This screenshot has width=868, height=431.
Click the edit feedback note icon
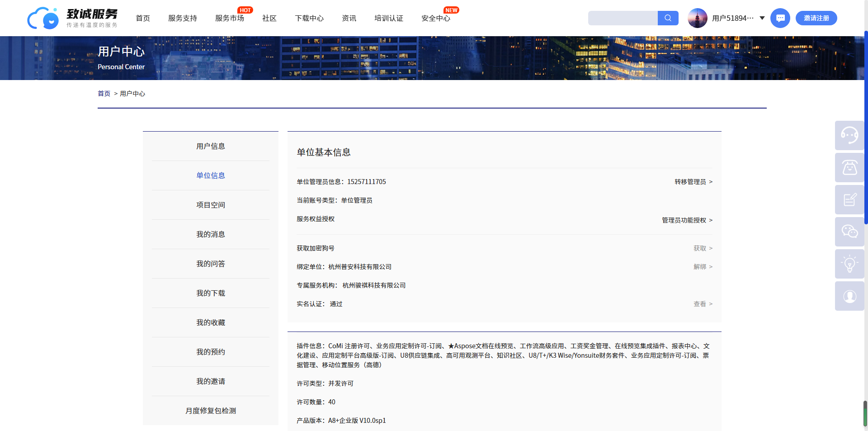coord(849,199)
